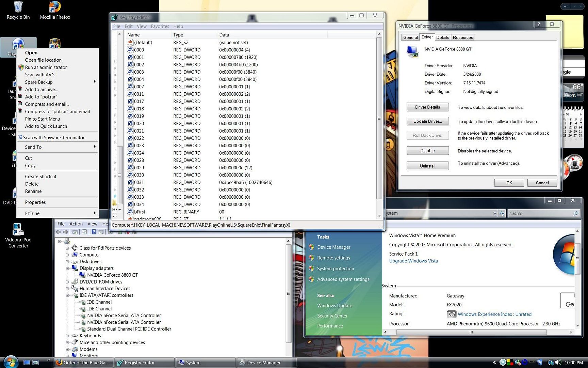The height and width of the screenshot is (368, 588).
Task: Click the Windows Update link under See also
Action: [x=334, y=306]
